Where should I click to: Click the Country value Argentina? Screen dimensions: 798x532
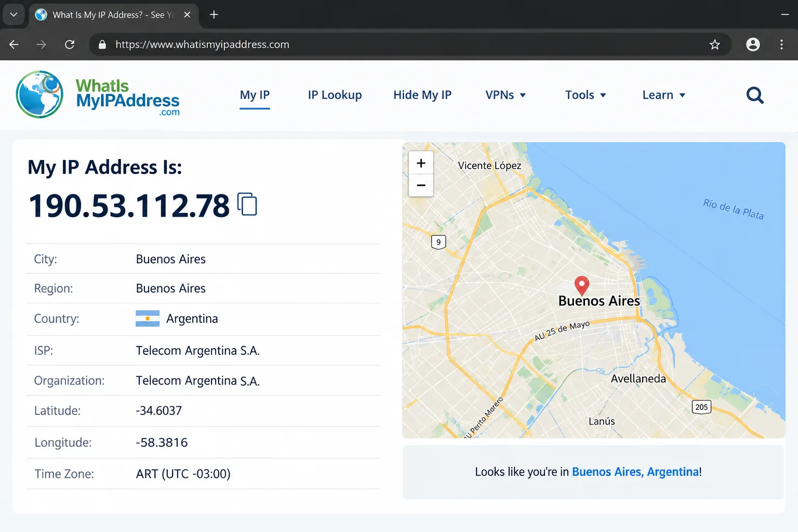192,318
